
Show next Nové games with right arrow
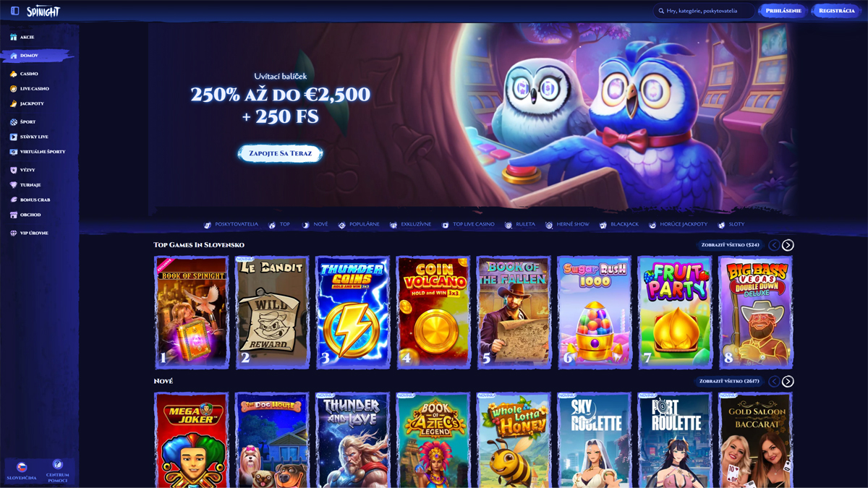[788, 381]
